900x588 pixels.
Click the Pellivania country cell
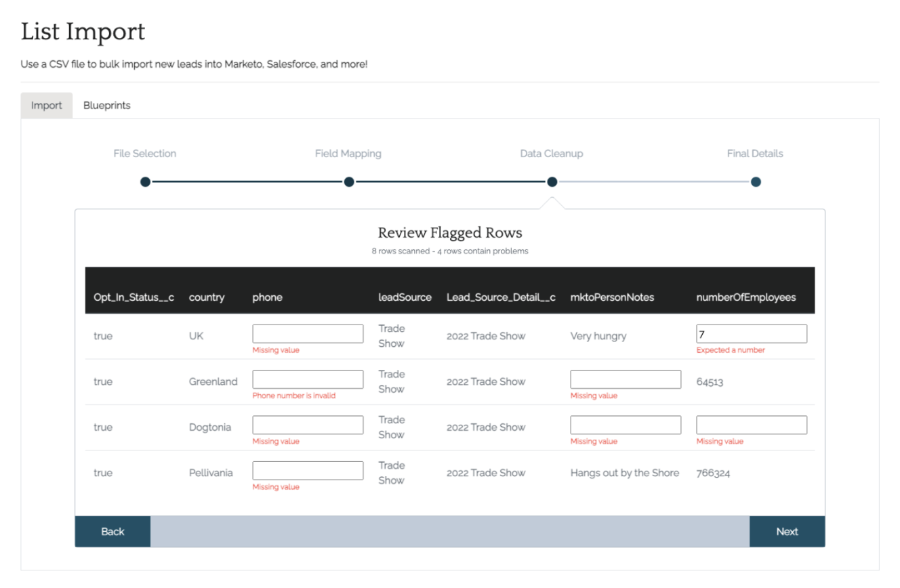(211, 473)
